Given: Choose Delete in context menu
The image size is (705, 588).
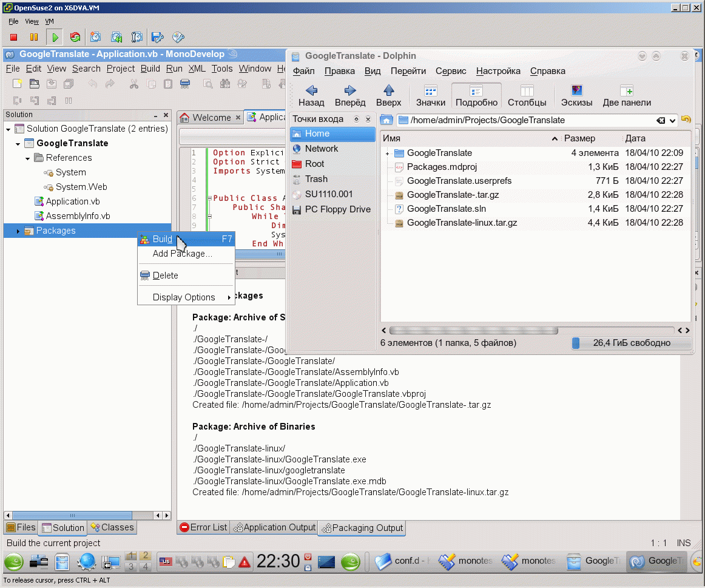Looking at the screenshot, I should 186,275.
